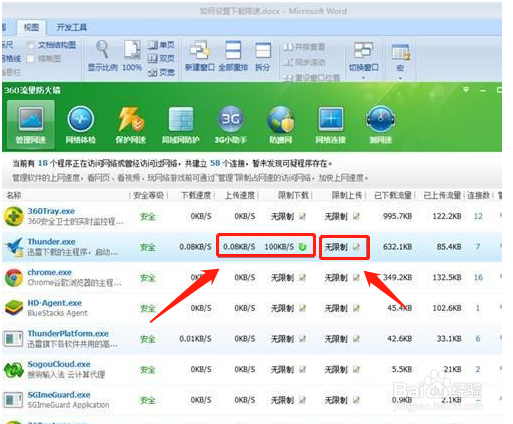Click the 360Tray.exe program icon
Viewport: 513px width, 424px height.
[14, 216]
